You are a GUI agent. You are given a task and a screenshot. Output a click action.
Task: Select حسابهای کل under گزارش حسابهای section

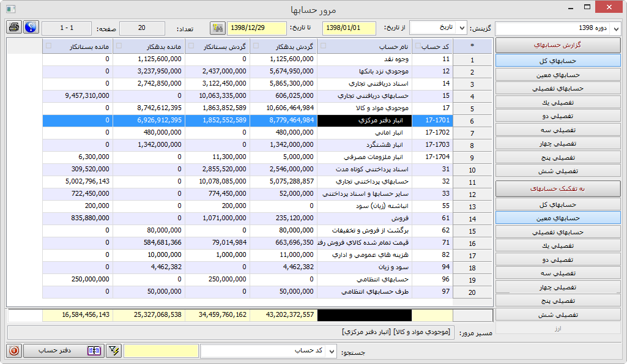pos(557,61)
